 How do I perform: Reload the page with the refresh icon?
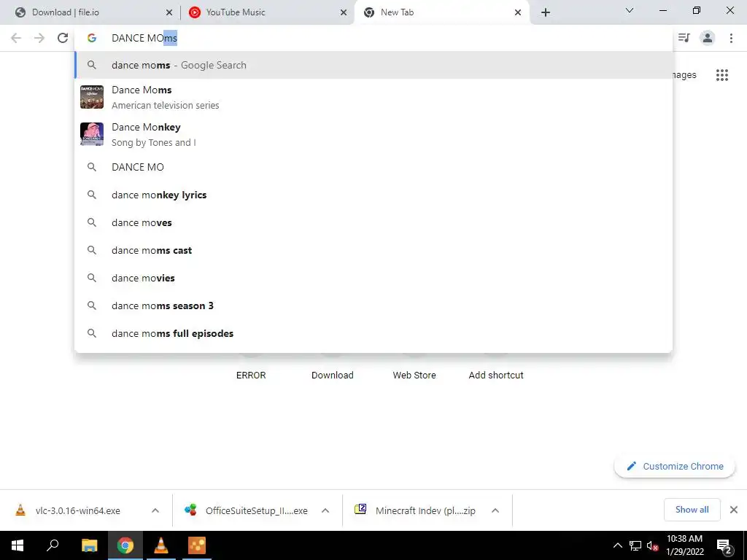point(63,38)
